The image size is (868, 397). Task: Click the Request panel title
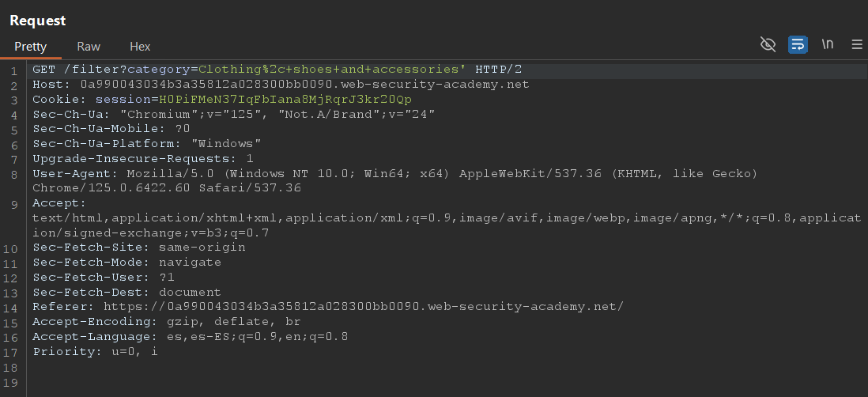point(38,21)
